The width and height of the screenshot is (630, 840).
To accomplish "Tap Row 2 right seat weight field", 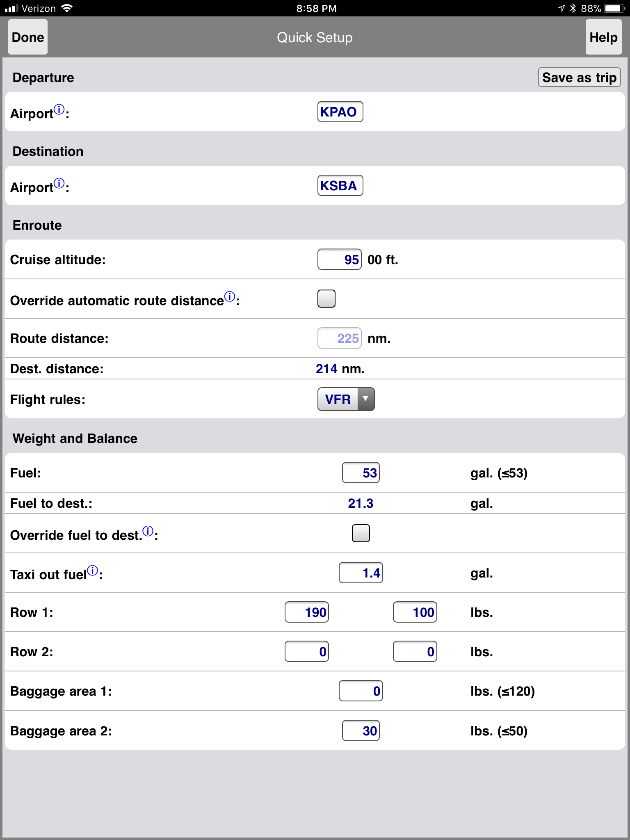I will pyautogui.click(x=415, y=651).
